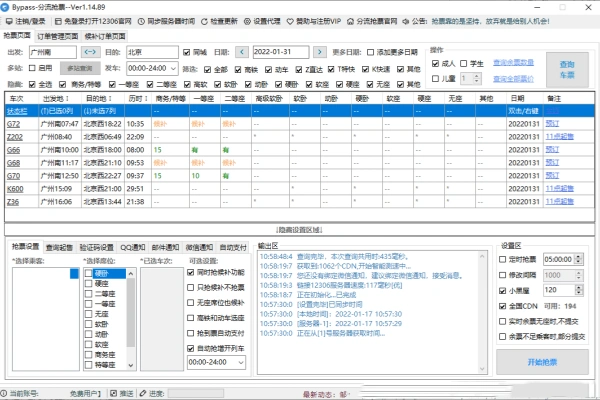600x400 pixels.
Task: Enable the 定时抢票 checkbox
Action: click(505, 258)
